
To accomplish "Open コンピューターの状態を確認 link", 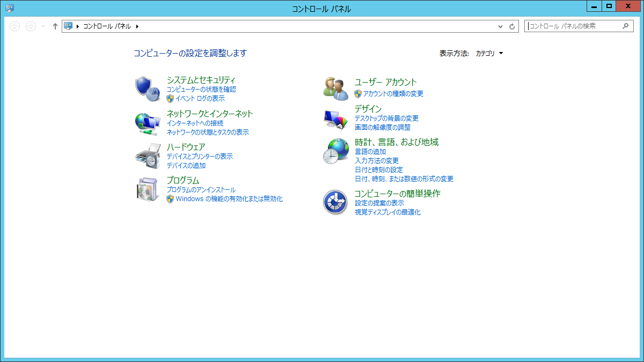I will pyautogui.click(x=201, y=90).
